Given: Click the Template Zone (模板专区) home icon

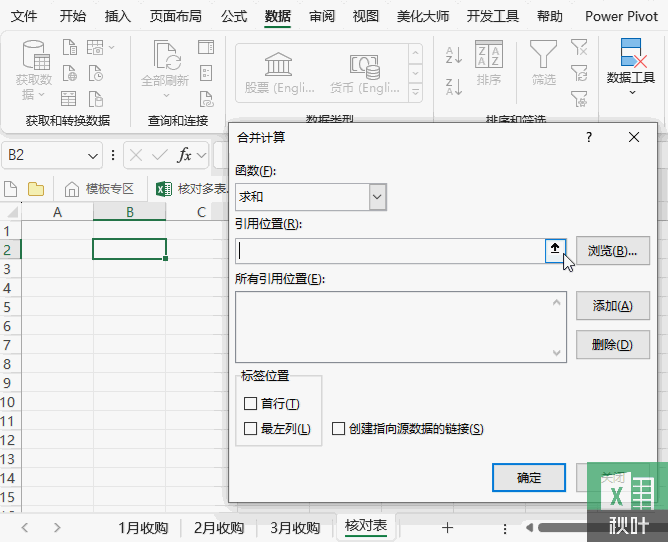Looking at the screenshot, I should coord(72,189).
